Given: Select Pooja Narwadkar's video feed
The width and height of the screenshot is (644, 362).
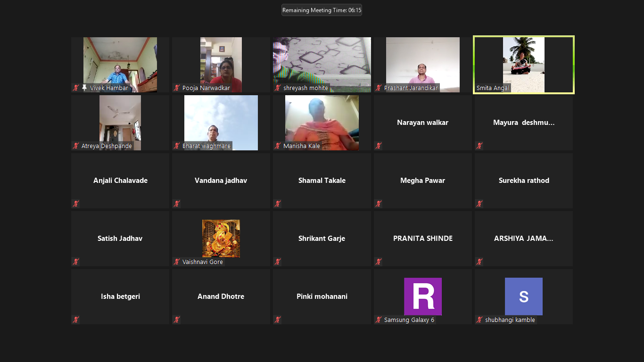Looking at the screenshot, I should [221, 65].
